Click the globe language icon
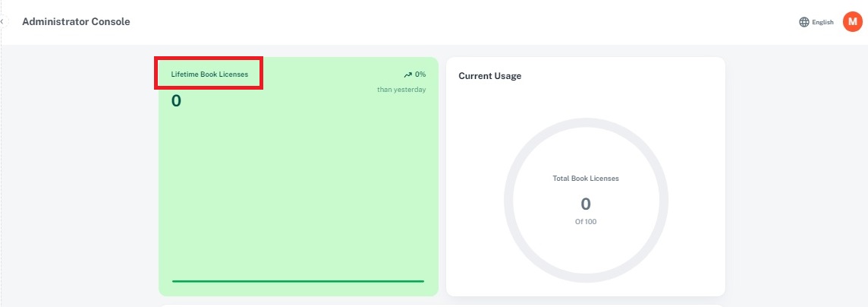 (x=804, y=22)
